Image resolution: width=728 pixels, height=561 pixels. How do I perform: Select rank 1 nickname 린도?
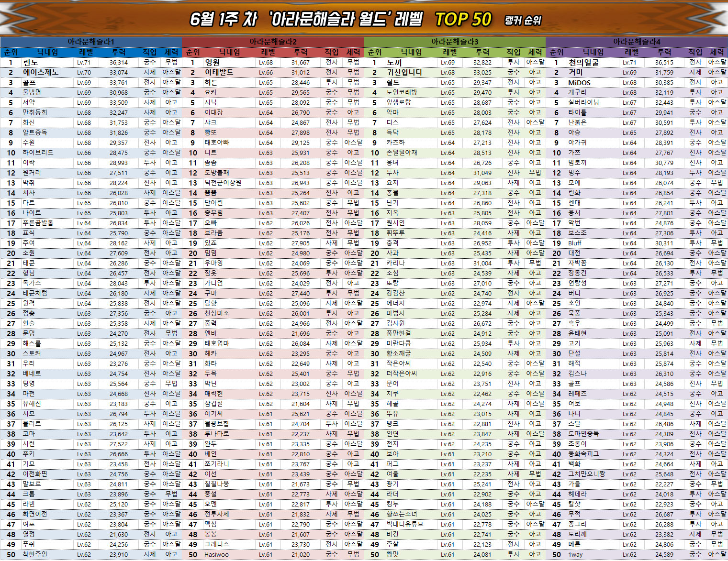[x=31, y=63]
